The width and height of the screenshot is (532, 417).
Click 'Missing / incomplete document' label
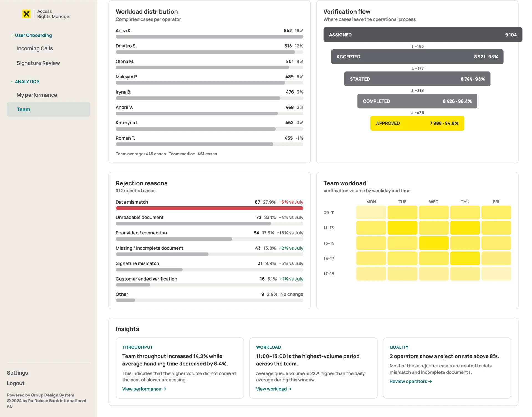(x=149, y=248)
